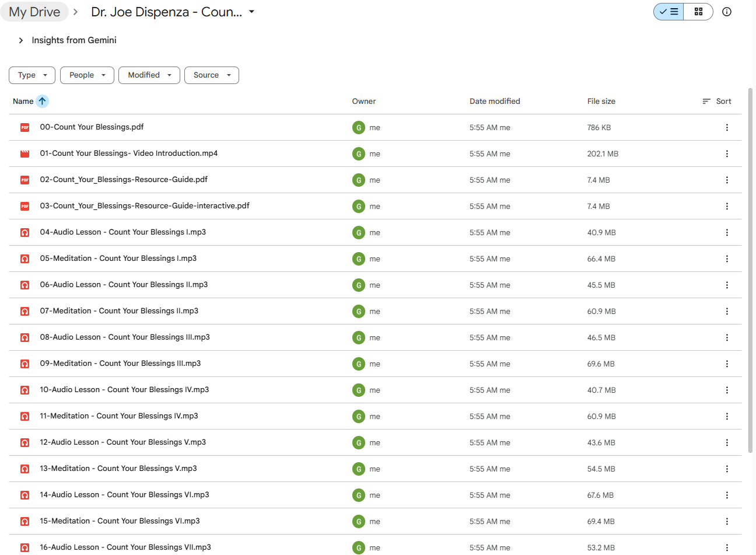Screen dimensions: 756x555
Task: Select 01-Count Your Blessings- Video Introduction.mp4
Action: (129, 153)
